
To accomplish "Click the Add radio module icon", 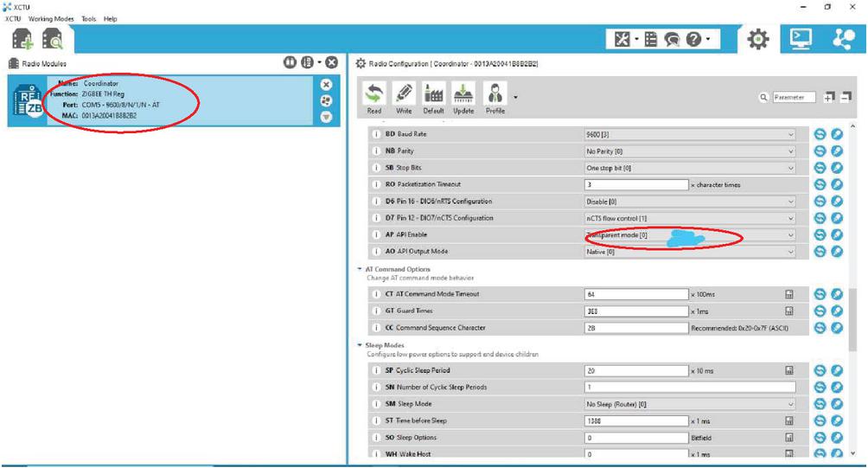I will click(22, 39).
